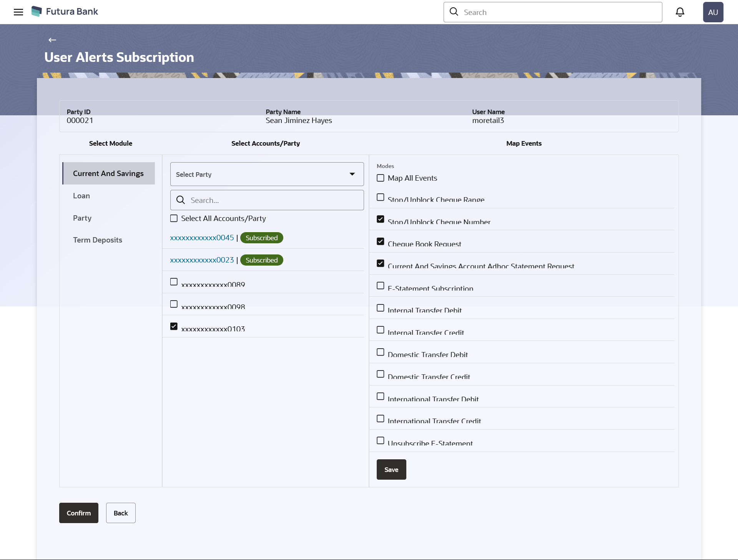Click the Subscribed badge for account 0045

pyautogui.click(x=261, y=238)
